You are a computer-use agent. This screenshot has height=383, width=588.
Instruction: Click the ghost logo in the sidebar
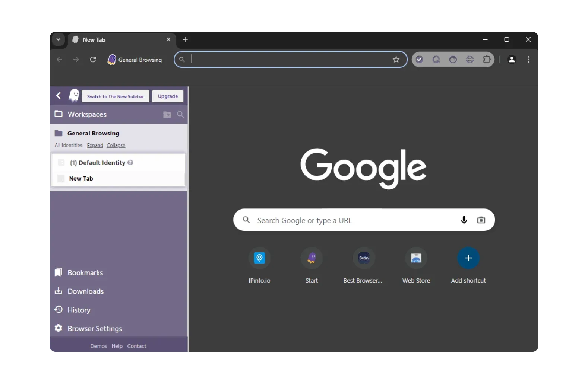pyautogui.click(x=74, y=96)
